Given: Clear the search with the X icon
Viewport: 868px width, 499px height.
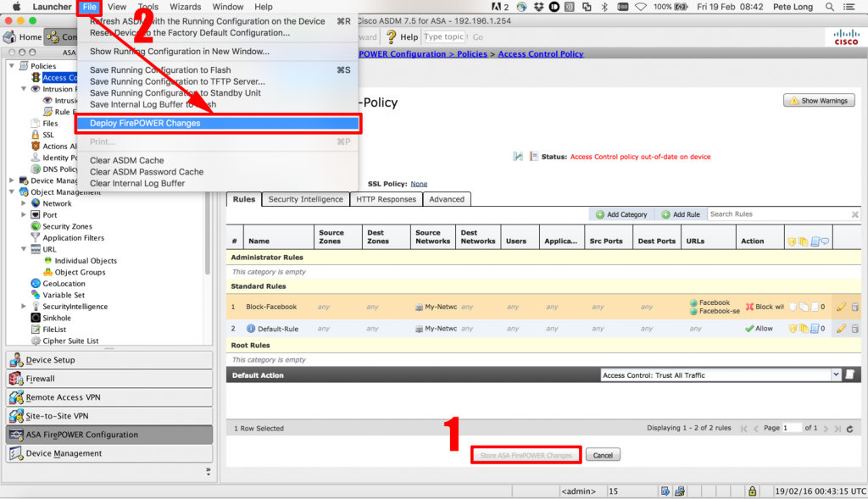Looking at the screenshot, I should (x=854, y=214).
